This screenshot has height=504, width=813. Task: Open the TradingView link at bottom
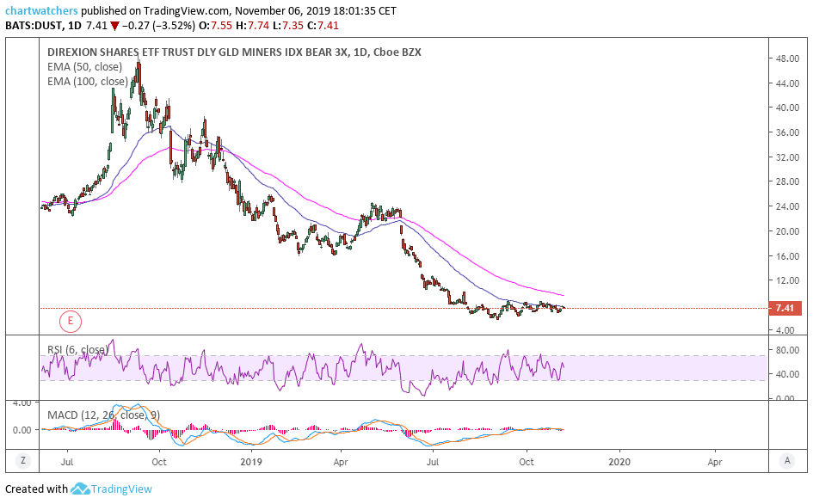pyautogui.click(x=121, y=489)
